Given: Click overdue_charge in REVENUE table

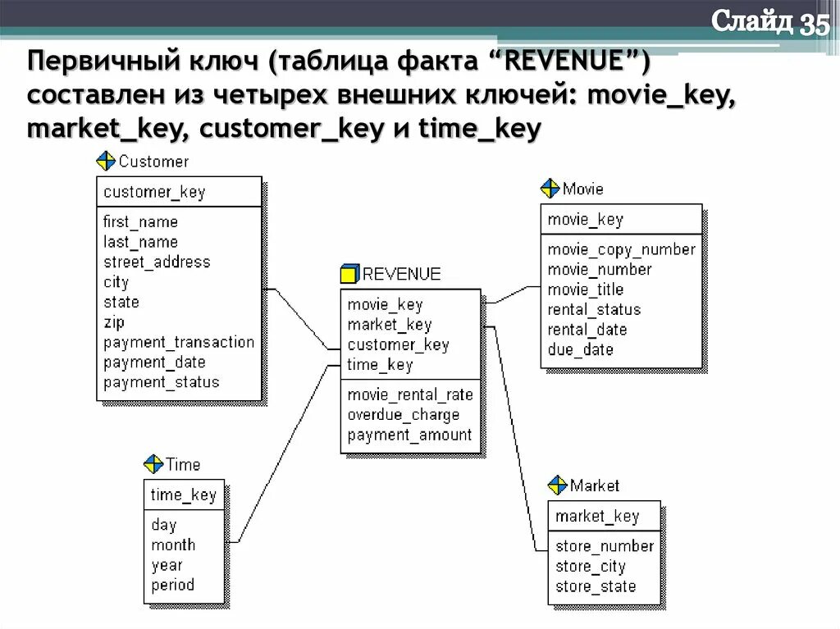Looking at the screenshot, I should (404, 415).
